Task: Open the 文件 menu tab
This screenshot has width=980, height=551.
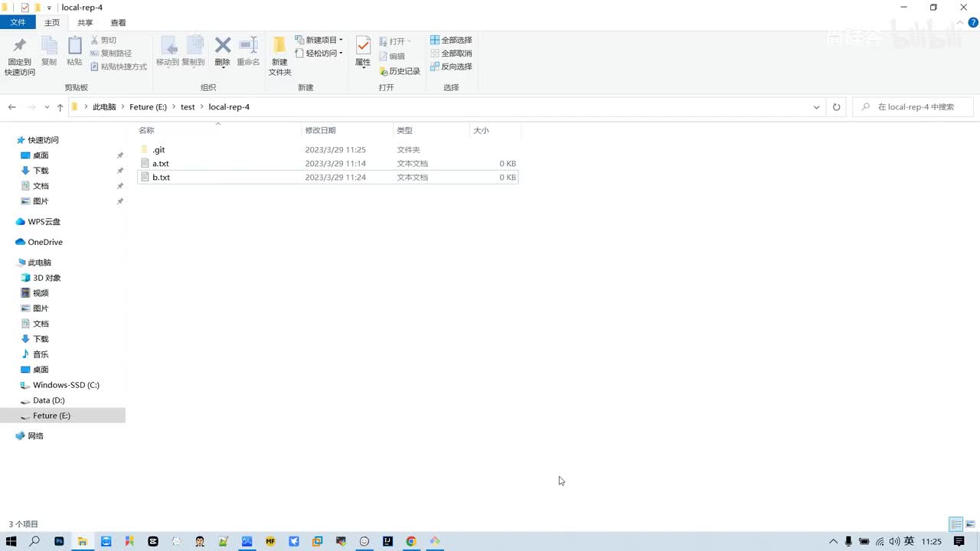Action: [x=18, y=23]
